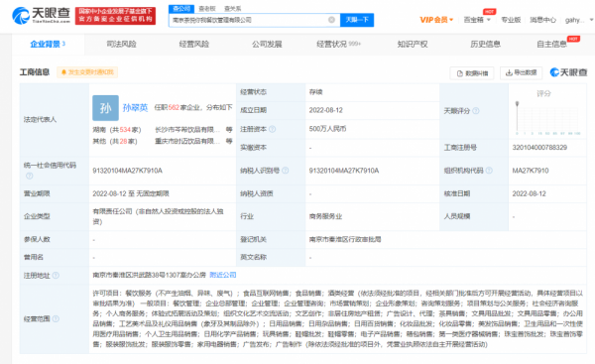
Task: Open the 附近公司 link
Action: click(223, 275)
